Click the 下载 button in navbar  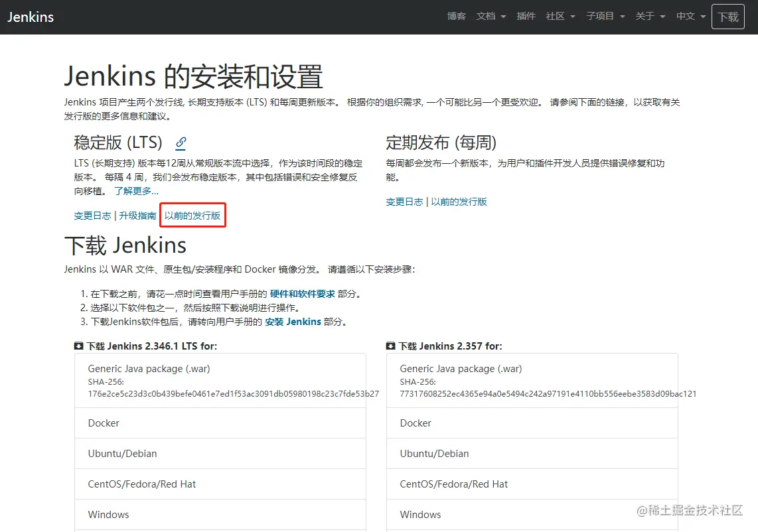728,17
